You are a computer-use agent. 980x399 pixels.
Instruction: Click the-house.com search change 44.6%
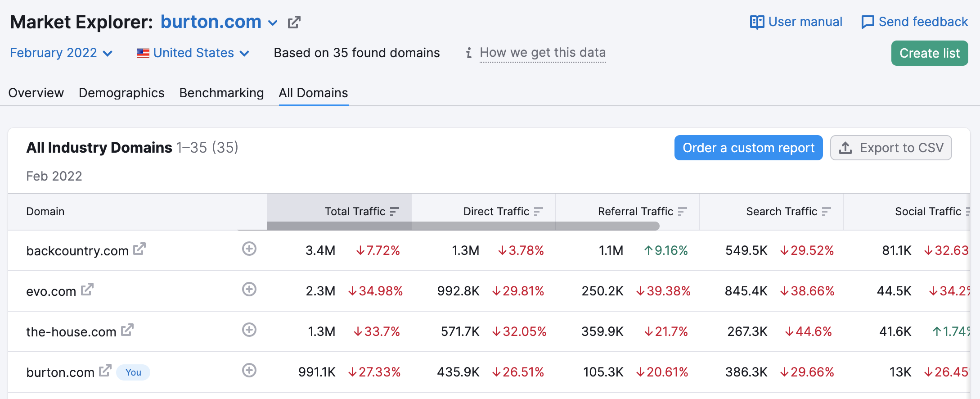tap(809, 331)
